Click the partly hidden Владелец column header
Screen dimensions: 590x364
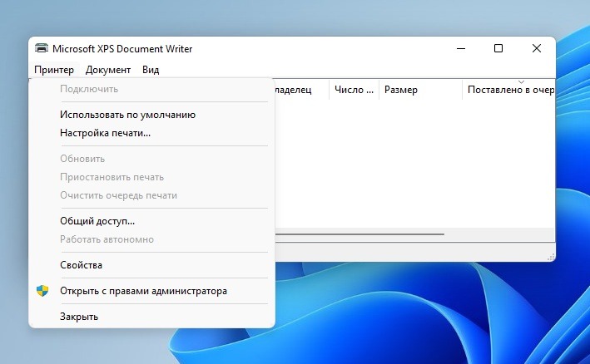pos(302,90)
